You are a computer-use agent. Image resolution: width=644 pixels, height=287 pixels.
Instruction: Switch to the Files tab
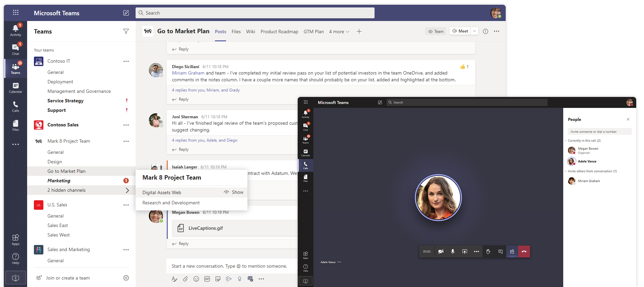(236, 32)
